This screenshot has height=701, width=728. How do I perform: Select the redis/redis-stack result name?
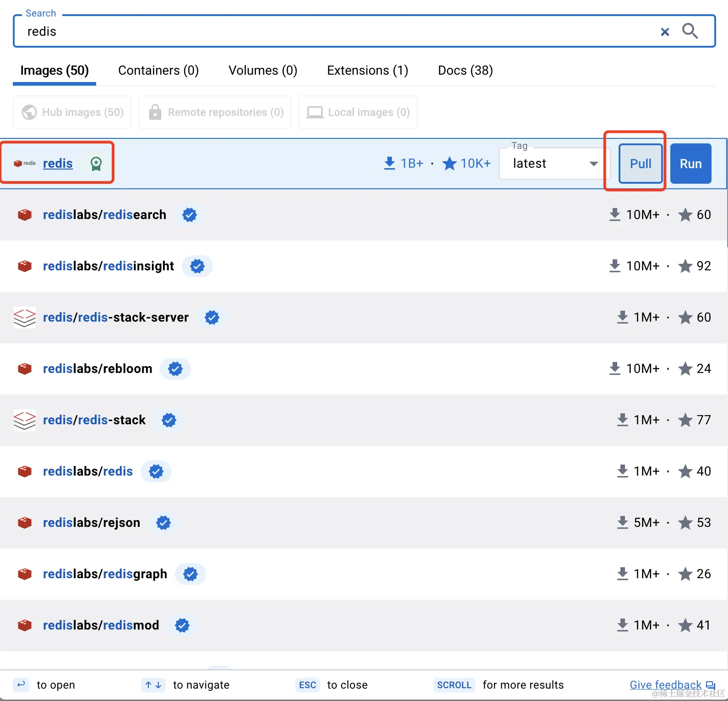[94, 420]
